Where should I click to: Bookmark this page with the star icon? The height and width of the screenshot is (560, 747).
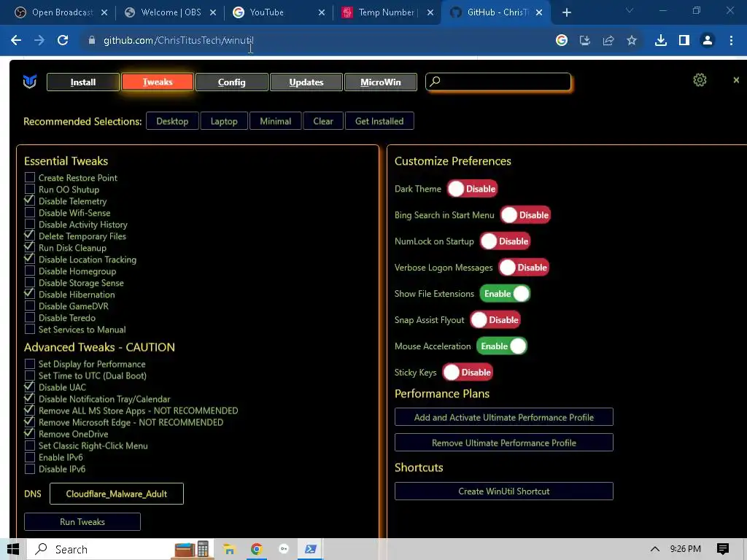632,41
